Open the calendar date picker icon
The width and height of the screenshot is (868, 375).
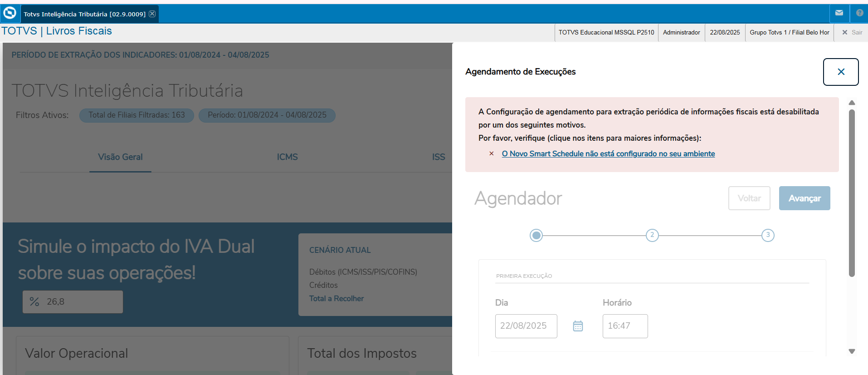578,326
